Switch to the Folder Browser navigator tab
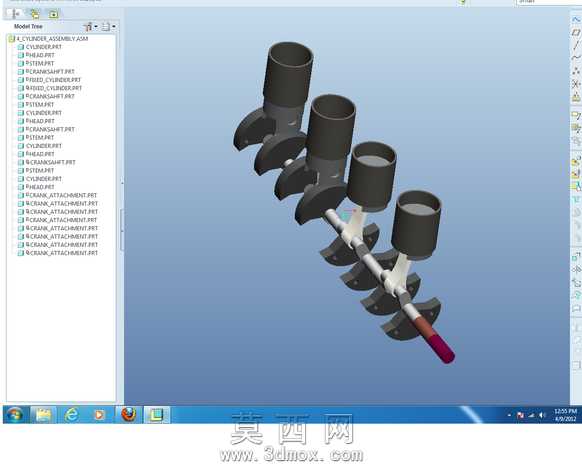582x465 pixels. (35, 14)
